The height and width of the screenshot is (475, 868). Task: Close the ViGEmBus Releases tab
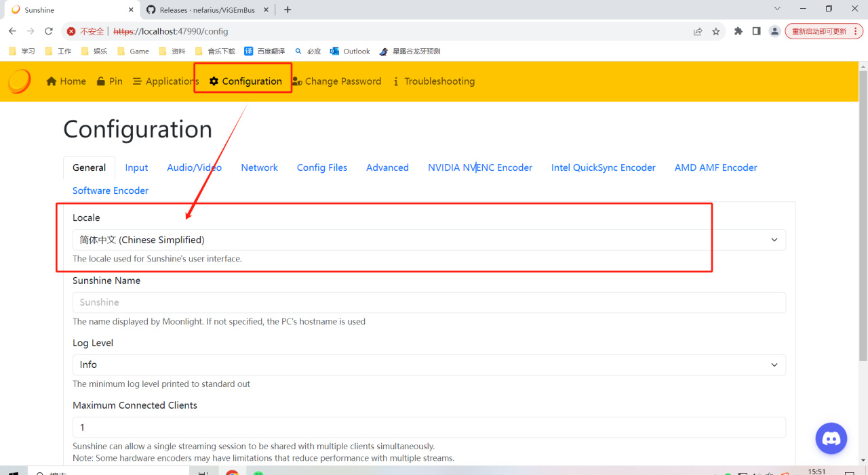point(266,10)
